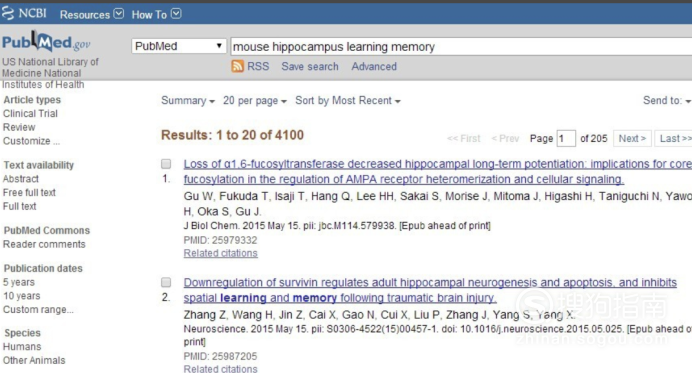Viewport: 692px width, 373px height.
Task: Open the 20 per page dropdown
Action: pyautogui.click(x=255, y=101)
